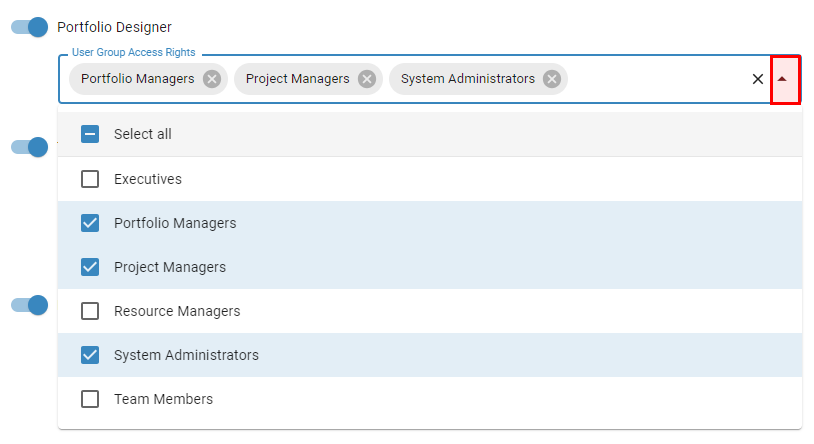Image resolution: width=814 pixels, height=444 pixels.
Task: Clear all selected user groups
Action: (758, 79)
